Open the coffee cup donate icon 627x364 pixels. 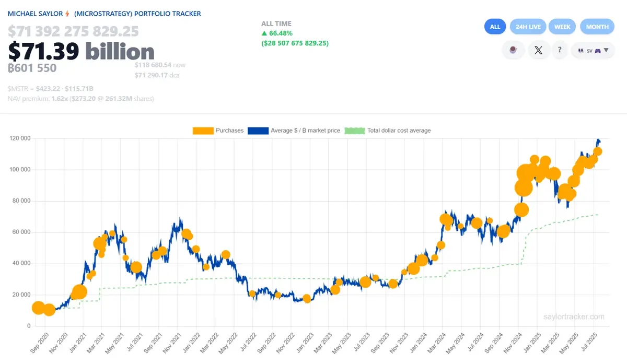coord(513,50)
